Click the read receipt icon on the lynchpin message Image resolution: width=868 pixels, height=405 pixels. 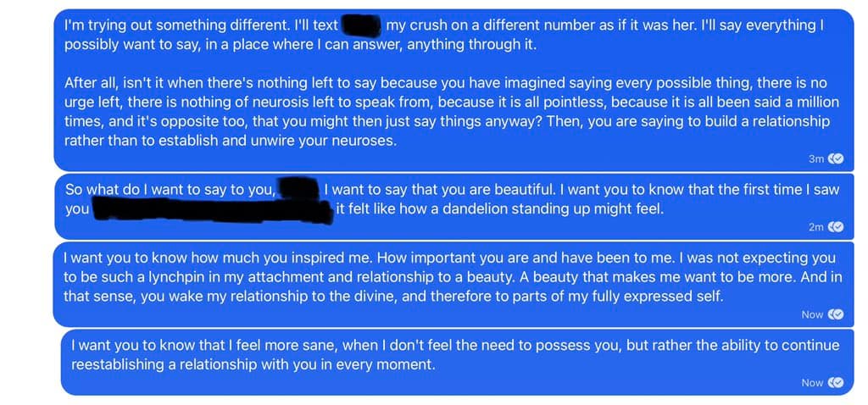pos(836,314)
